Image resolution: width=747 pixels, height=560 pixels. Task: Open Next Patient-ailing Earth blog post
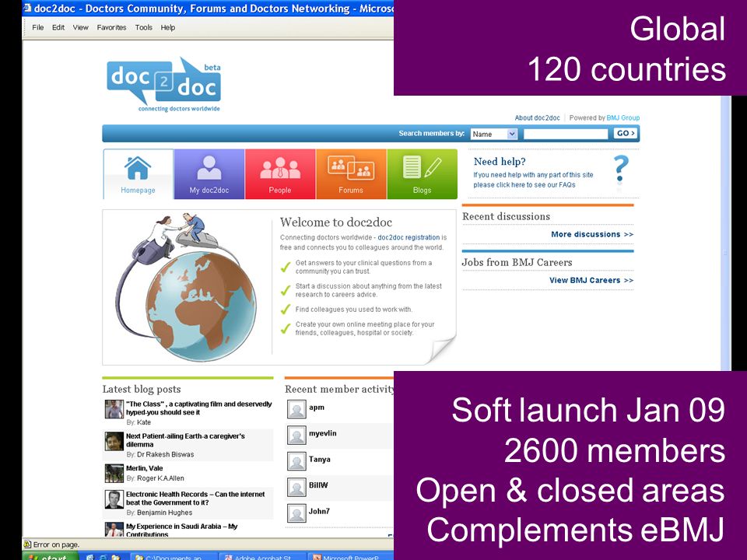[x=185, y=440]
